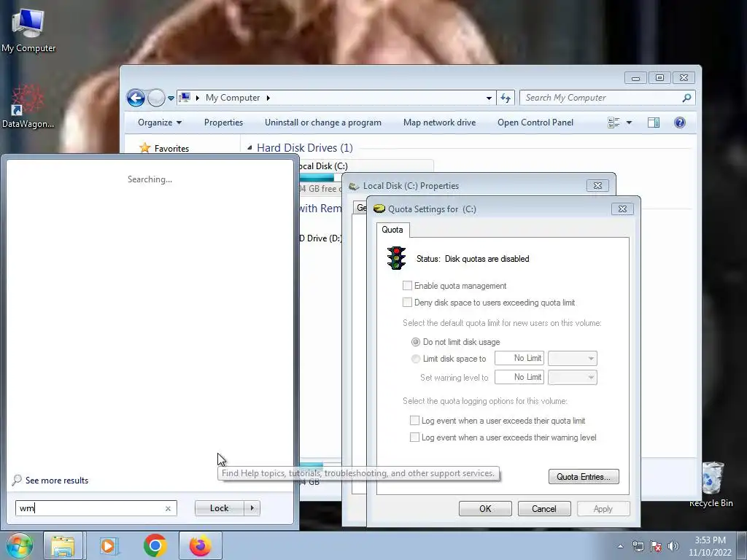
Task: Click the refresh button beside address bar
Action: pos(506,98)
